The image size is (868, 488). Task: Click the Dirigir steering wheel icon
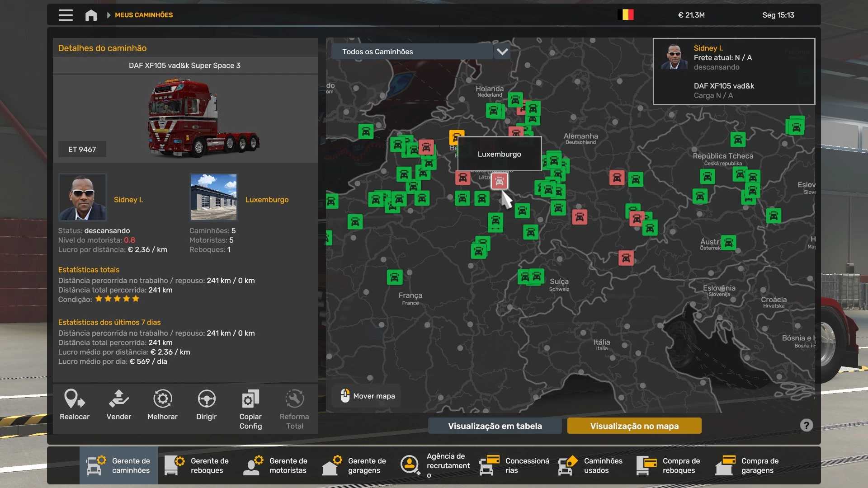pyautogui.click(x=206, y=399)
